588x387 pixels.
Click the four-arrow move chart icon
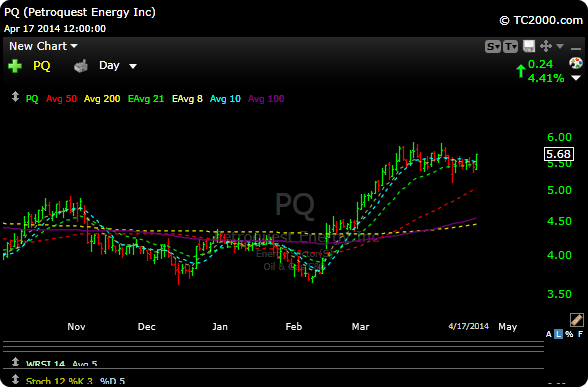546,46
